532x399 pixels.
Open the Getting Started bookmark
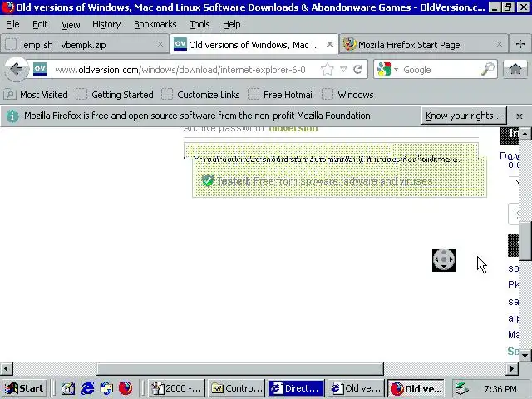click(x=115, y=95)
